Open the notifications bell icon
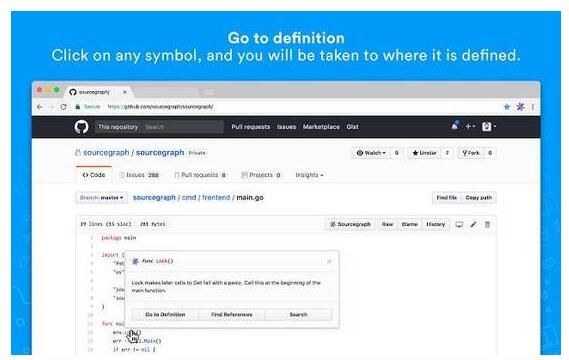Viewport: 569px width, 360px height. 454,126
